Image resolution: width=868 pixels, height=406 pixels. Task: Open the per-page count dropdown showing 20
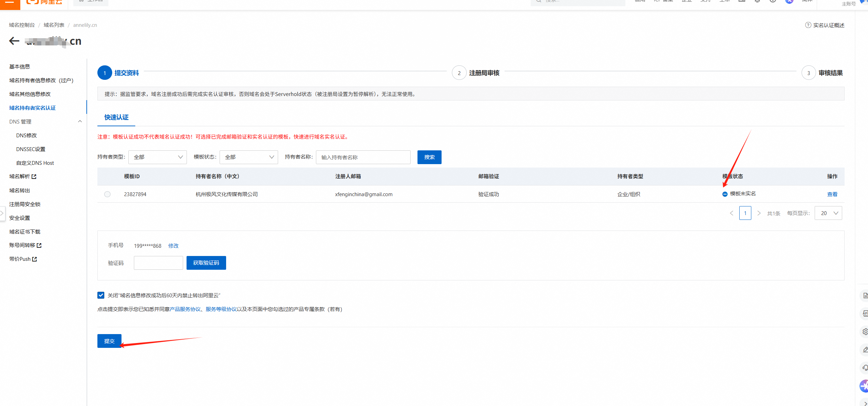tap(828, 213)
